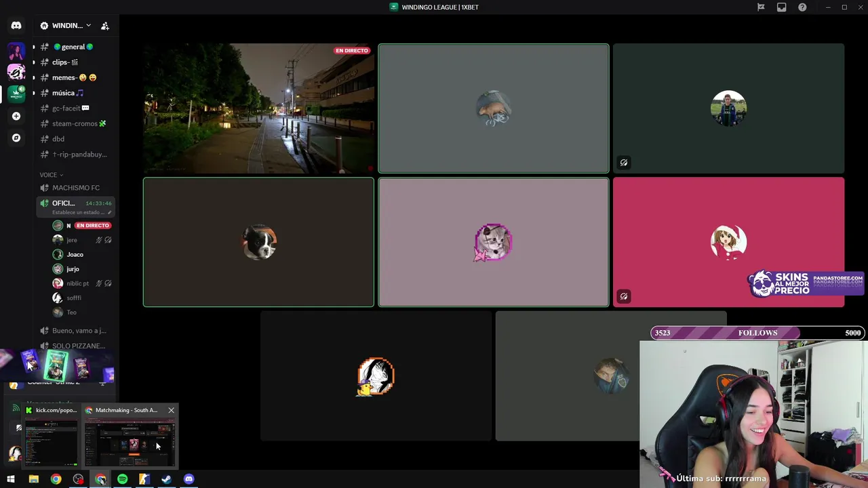Open Windows Start menu
The width and height of the screenshot is (868, 488).
pos(11,479)
